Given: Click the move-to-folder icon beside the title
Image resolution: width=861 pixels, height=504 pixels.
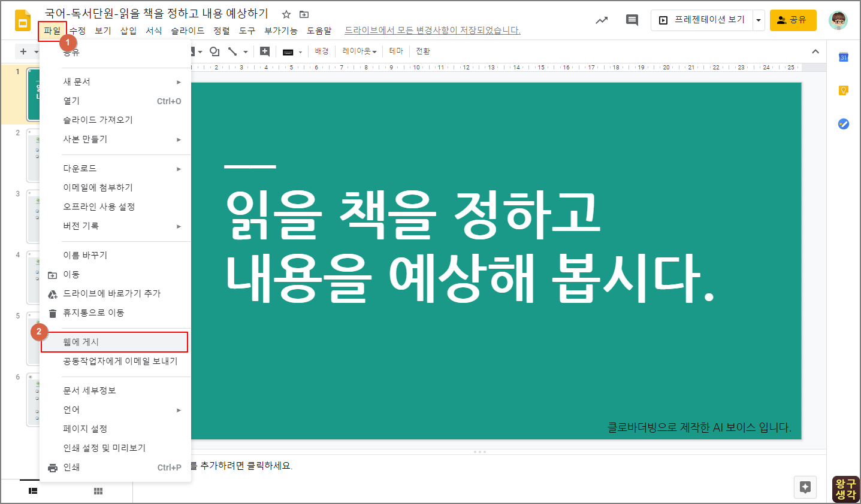Looking at the screenshot, I should tap(304, 14).
